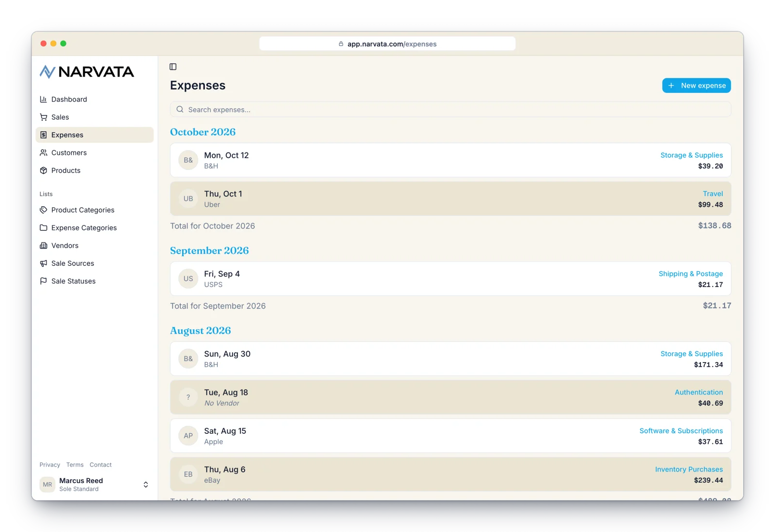Click the Products box icon
This screenshot has width=775, height=532.
coord(44,170)
